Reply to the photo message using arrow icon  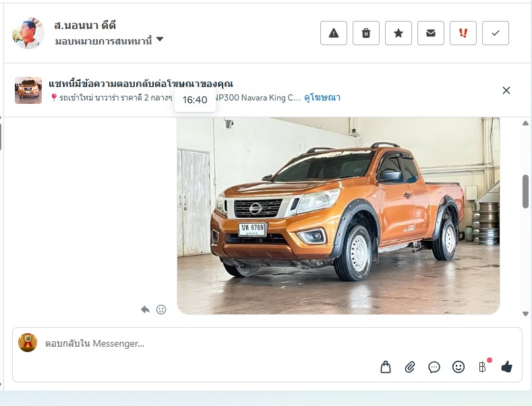pyautogui.click(x=145, y=310)
